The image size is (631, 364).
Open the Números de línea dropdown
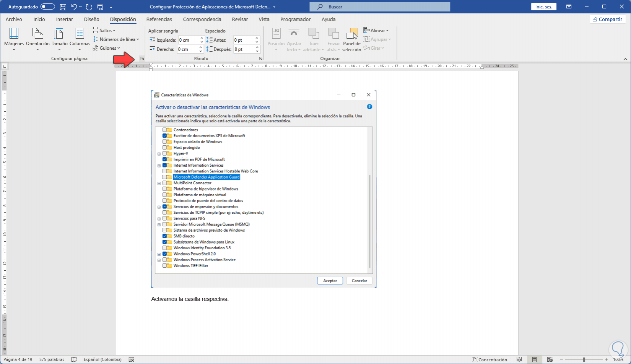click(x=116, y=39)
